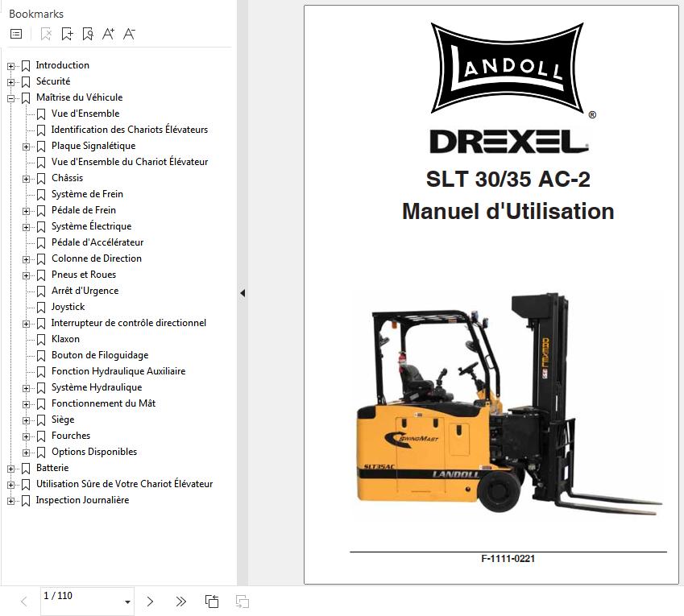684x616 pixels.
Task: Select the Pneus et Roues bookmark
Action: pos(84,275)
